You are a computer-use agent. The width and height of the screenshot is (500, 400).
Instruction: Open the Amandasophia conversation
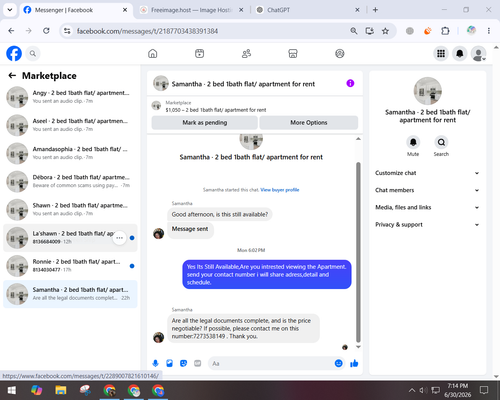coord(70,153)
